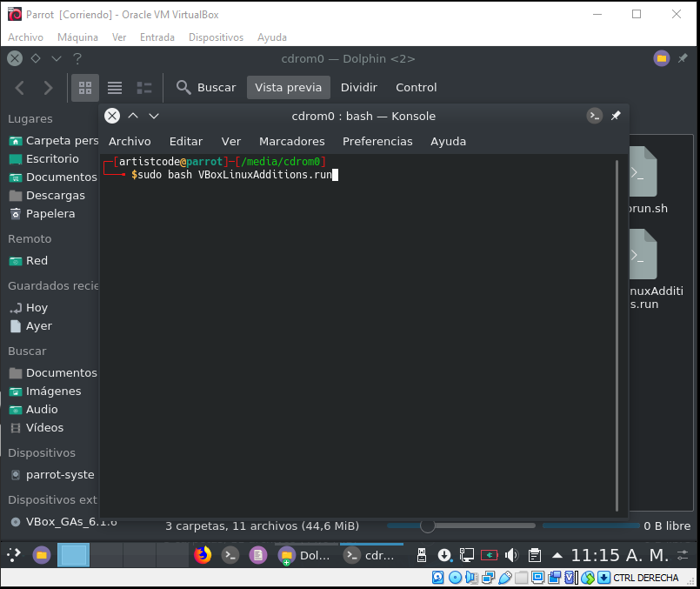700x589 pixels.
Task: Switch Dolphin to compact list view
Action: tap(115, 88)
